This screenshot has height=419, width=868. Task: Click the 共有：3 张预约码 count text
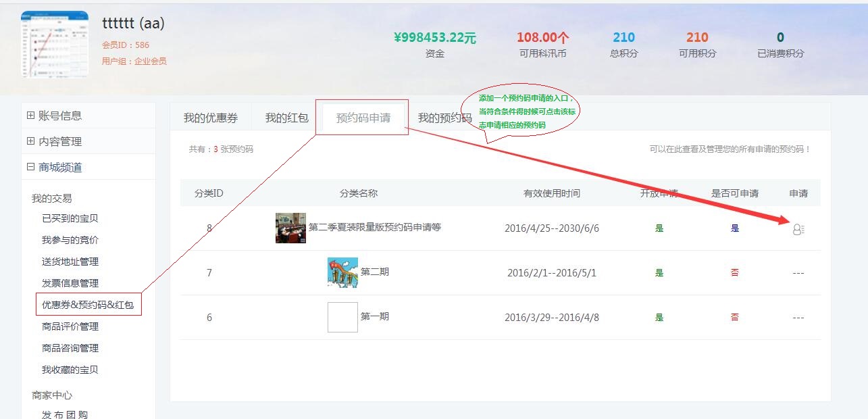(221, 149)
